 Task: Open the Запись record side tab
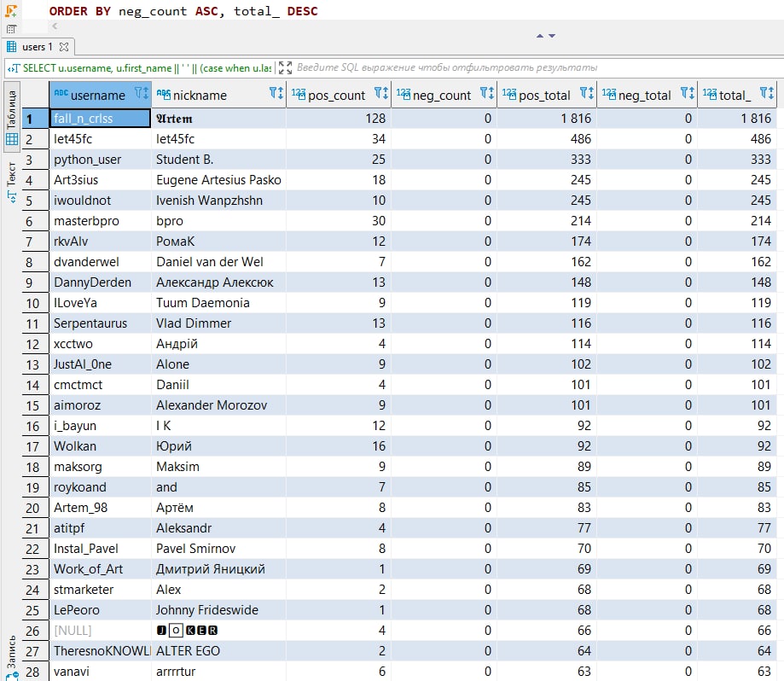(x=11, y=657)
